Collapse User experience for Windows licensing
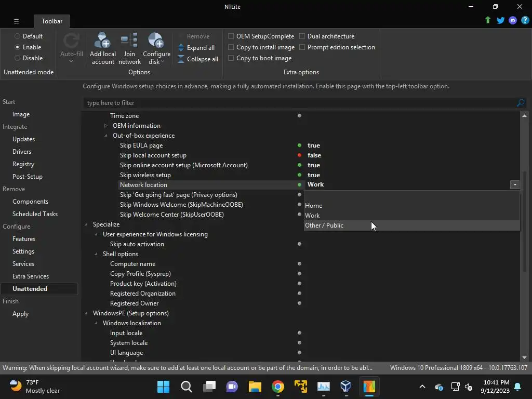Viewport: 532px width, 399px height. [96, 234]
